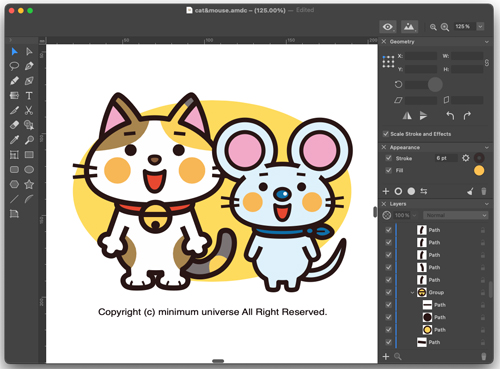The height and width of the screenshot is (369, 500).
Task: Hide the Group layer using its checkbox
Action: tap(388, 292)
